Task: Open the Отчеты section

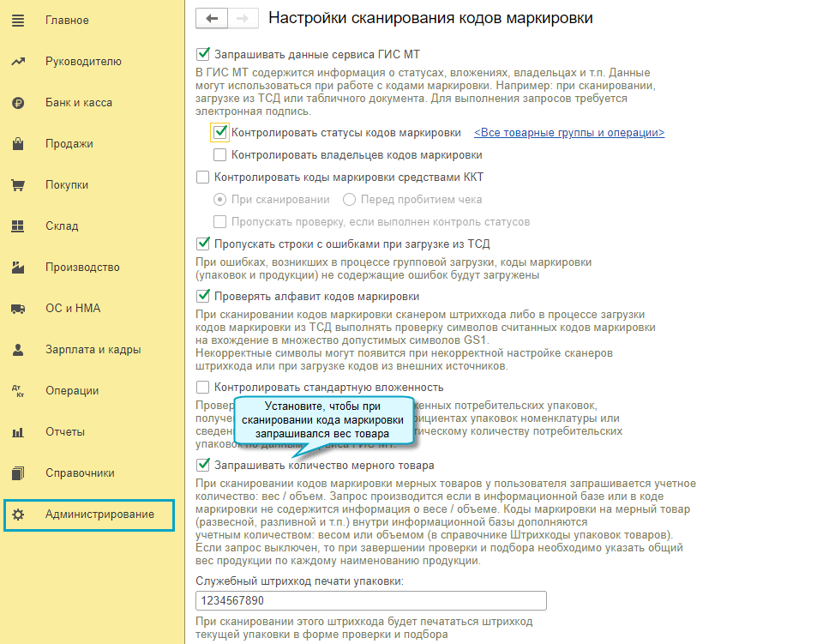Action: [65, 432]
